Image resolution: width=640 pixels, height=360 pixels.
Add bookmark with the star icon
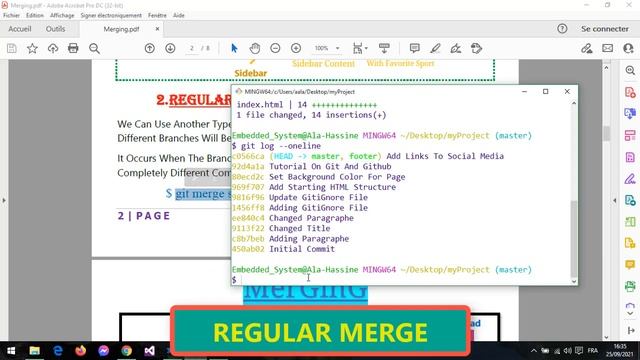point(32,49)
